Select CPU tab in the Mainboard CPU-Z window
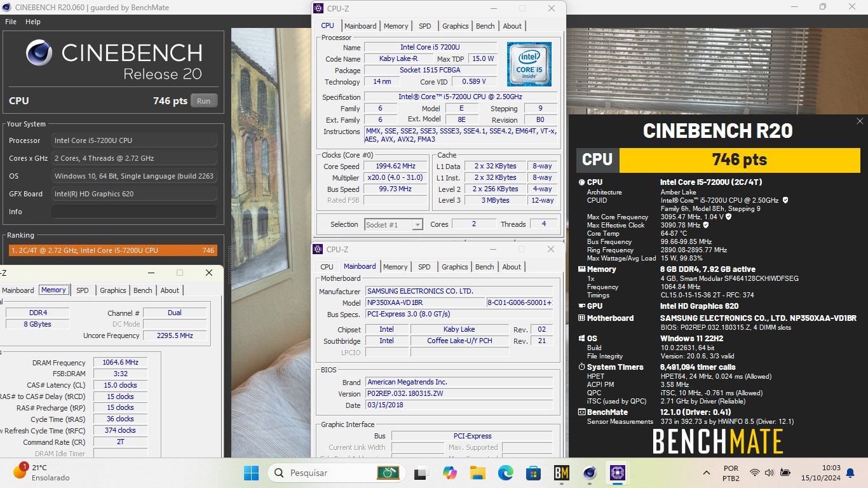Image resolution: width=868 pixels, height=488 pixels. pyautogui.click(x=327, y=267)
